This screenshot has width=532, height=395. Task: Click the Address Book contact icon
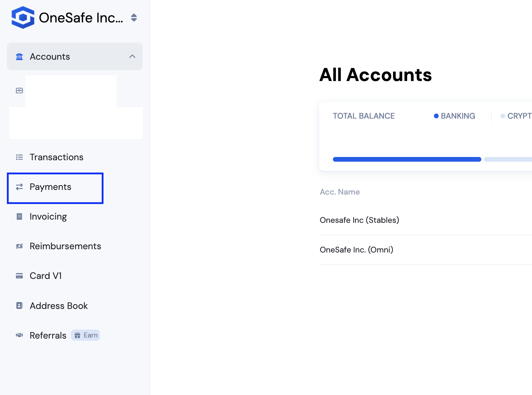(x=20, y=306)
